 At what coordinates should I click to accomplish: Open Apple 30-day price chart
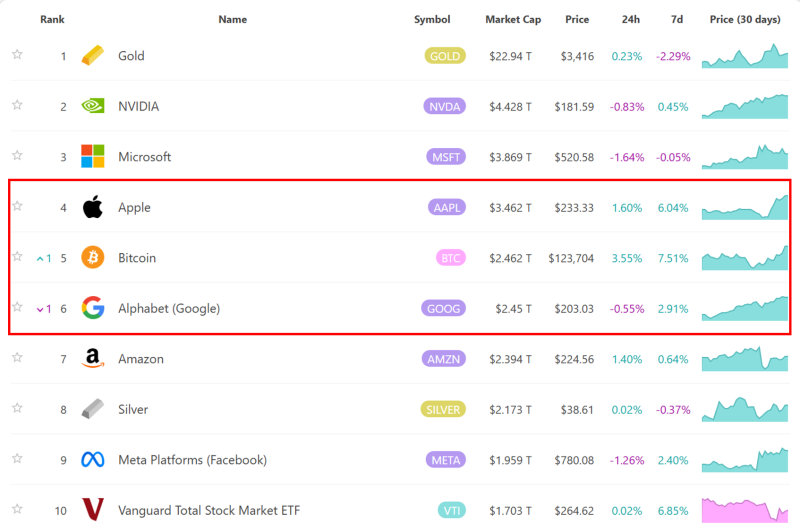745,207
